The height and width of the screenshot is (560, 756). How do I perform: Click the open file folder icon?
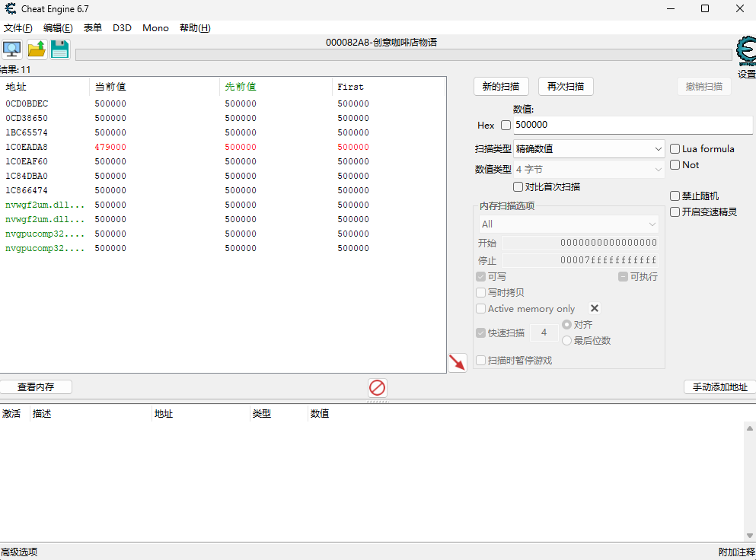point(37,50)
